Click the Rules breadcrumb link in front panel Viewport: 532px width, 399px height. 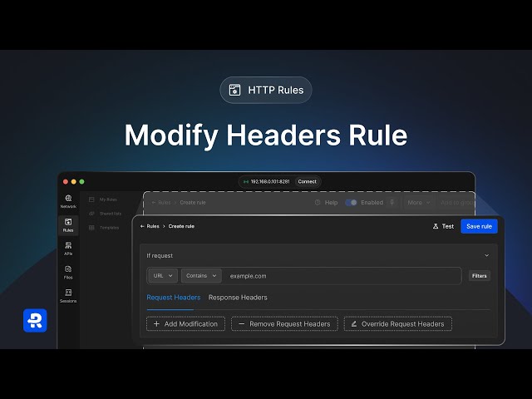153,226
